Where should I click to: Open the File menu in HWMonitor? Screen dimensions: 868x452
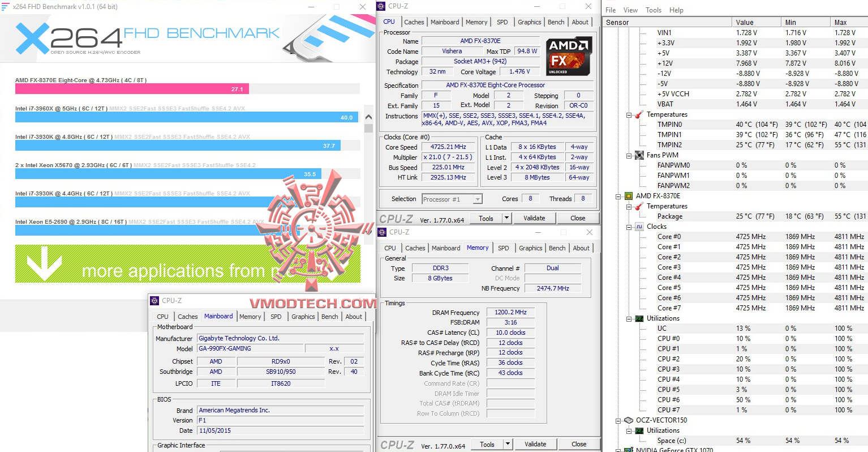click(x=611, y=10)
